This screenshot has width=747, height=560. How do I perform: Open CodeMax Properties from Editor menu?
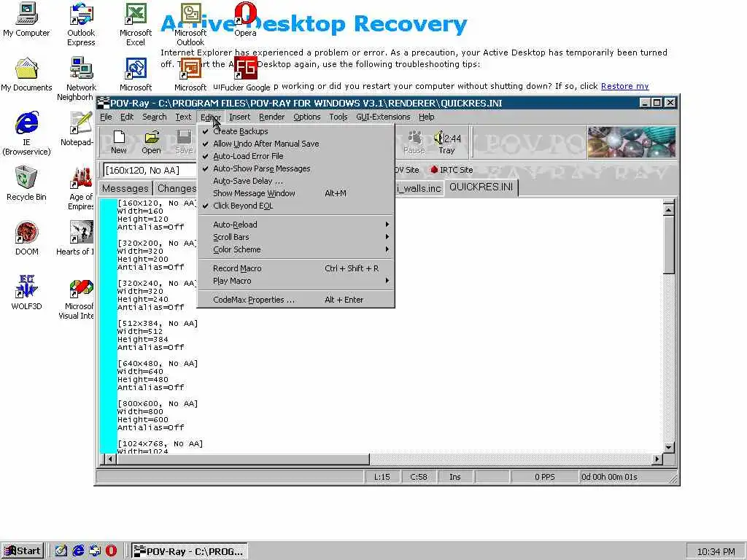[296, 300]
